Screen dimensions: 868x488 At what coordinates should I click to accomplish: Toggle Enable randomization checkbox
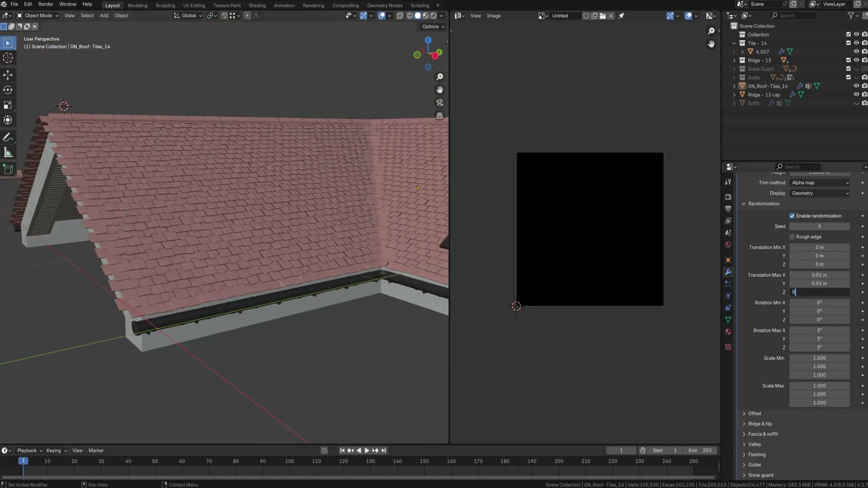pos(792,216)
